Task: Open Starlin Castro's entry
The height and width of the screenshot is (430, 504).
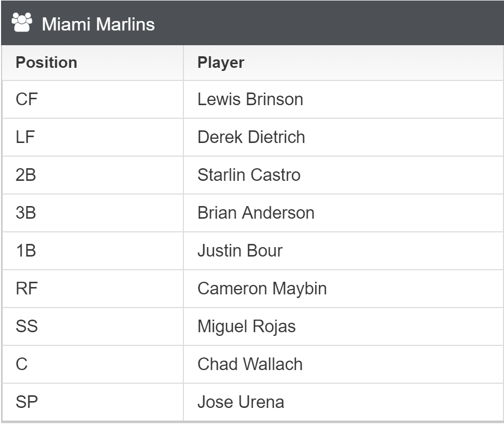Action: 249,175
